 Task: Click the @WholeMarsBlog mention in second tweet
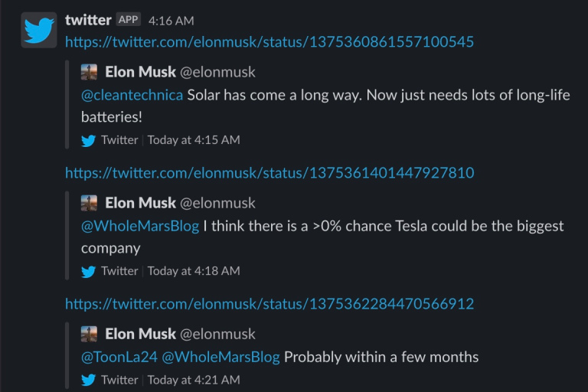click(x=140, y=226)
